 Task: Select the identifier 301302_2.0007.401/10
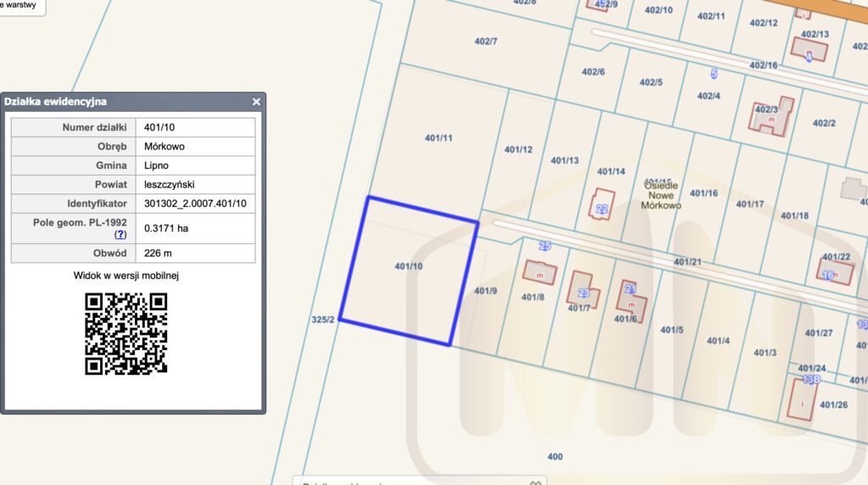195,203
